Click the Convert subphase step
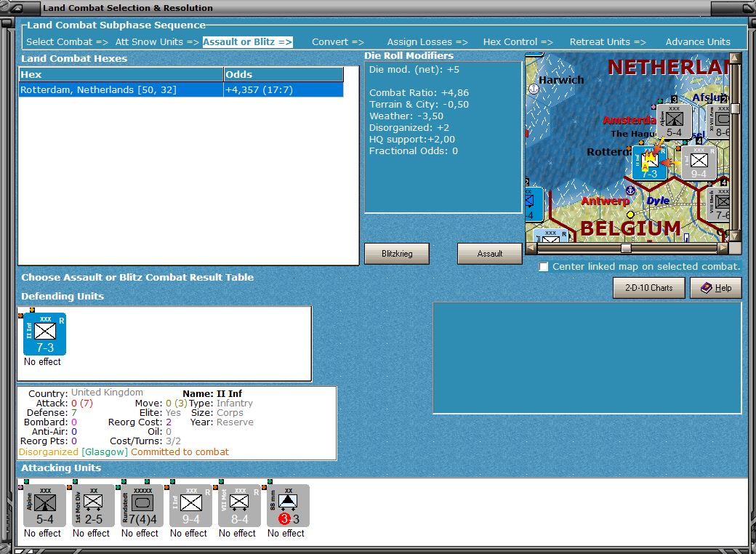The image size is (756, 554). (x=337, y=42)
